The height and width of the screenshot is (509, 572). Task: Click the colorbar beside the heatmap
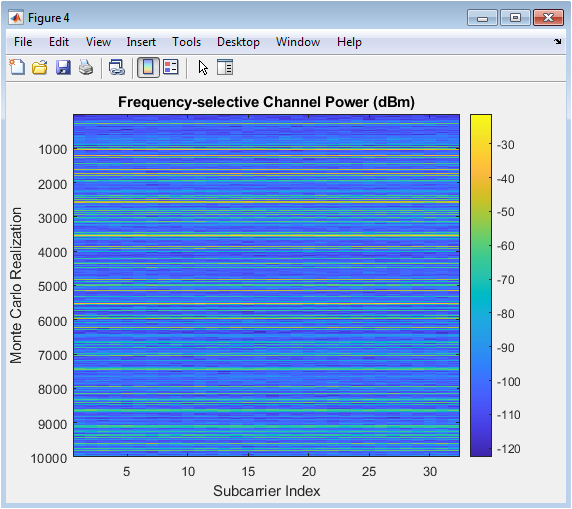[481, 285]
